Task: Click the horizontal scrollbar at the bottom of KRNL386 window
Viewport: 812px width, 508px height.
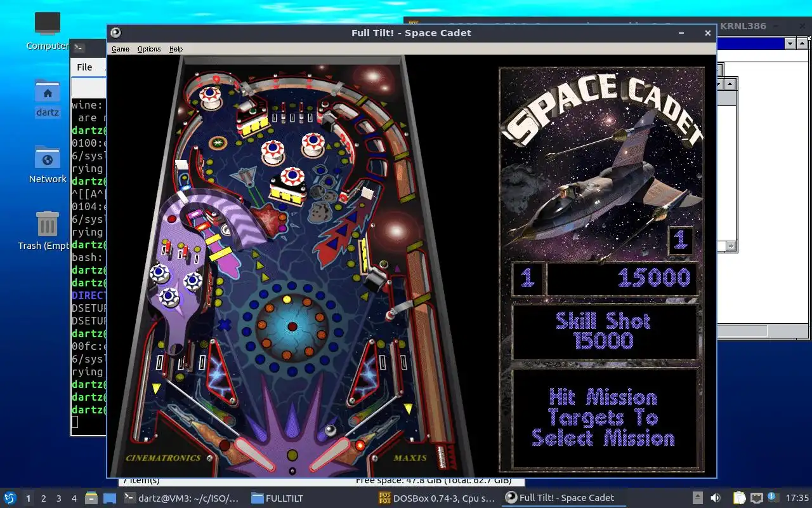Action: [764, 331]
